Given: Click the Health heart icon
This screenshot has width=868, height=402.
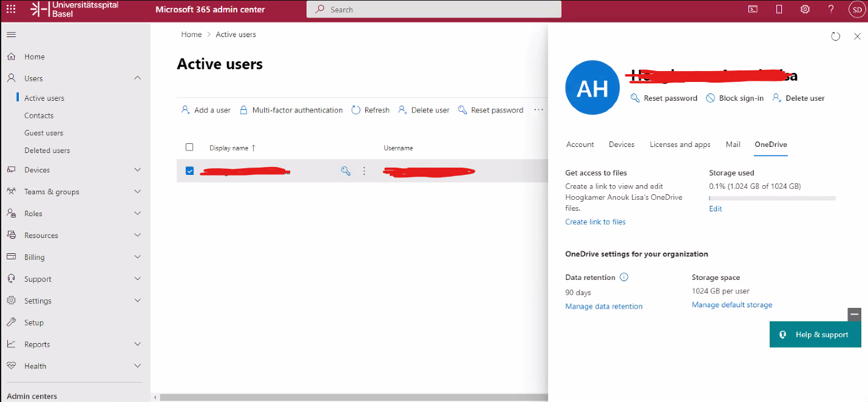Looking at the screenshot, I should click(11, 366).
